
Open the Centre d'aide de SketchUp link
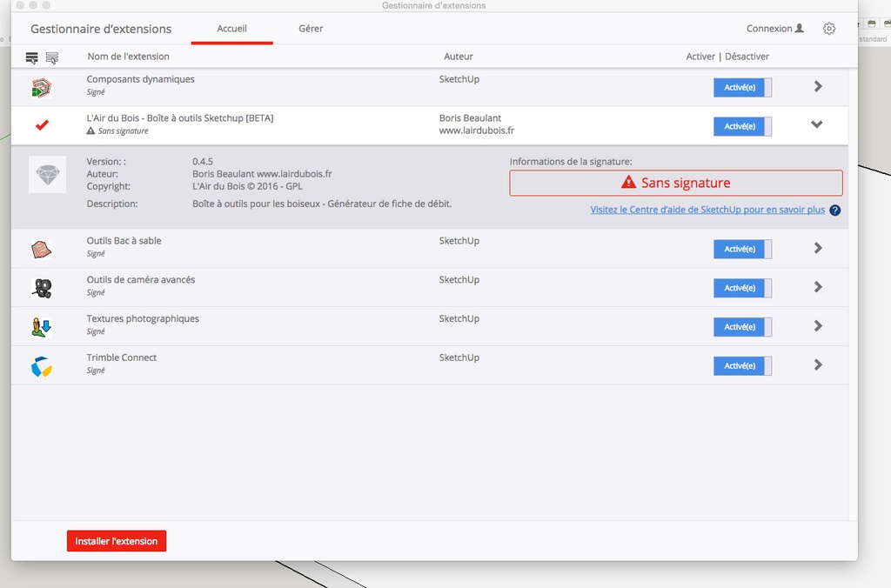click(x=707, y=210)
